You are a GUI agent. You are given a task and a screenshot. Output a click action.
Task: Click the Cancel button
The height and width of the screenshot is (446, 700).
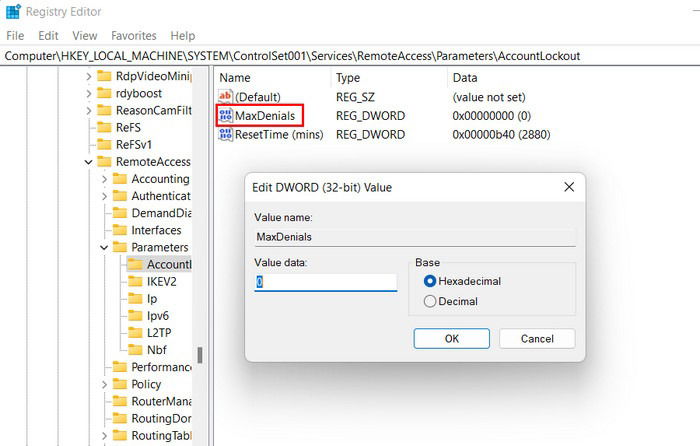tap(537, 338)
